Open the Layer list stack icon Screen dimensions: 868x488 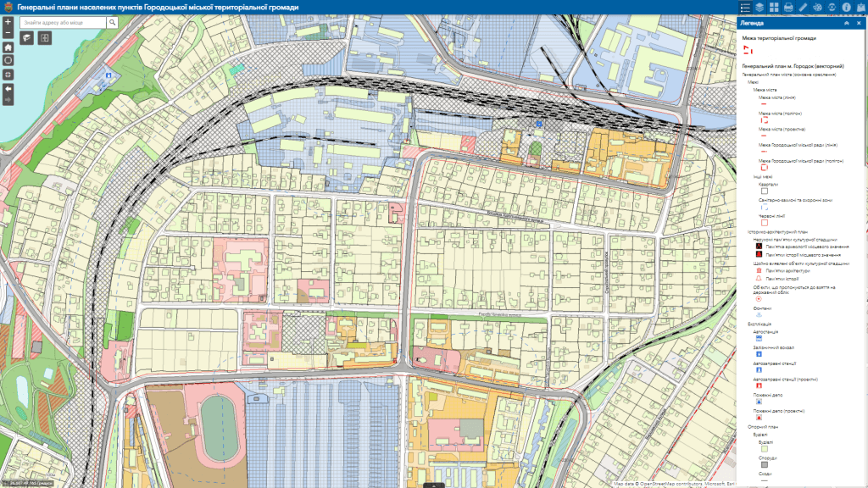(760, 7)
